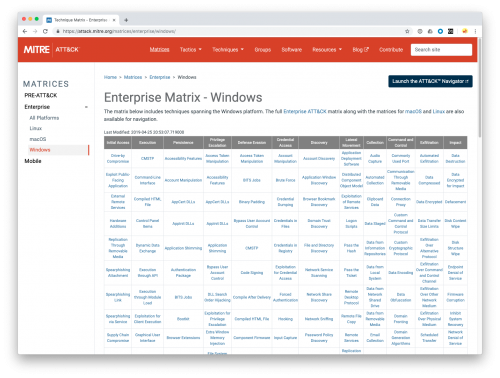Open Hooking technique
This screenshot has width=500, height=378.
(285, 319)
